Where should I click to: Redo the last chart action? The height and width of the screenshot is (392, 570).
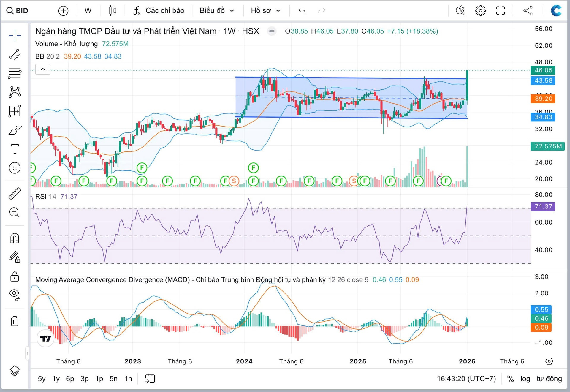(322, 11)
